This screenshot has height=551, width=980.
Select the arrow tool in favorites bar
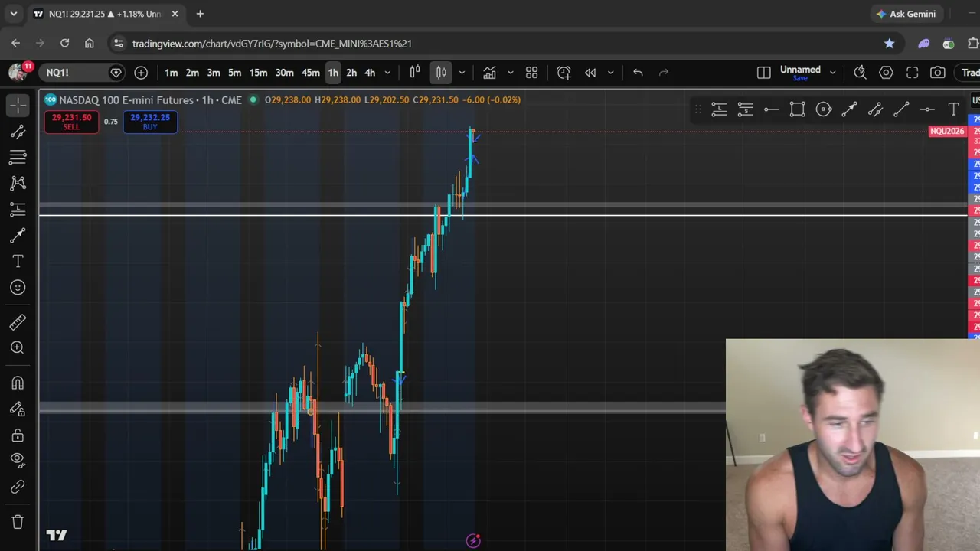point(849,110)
